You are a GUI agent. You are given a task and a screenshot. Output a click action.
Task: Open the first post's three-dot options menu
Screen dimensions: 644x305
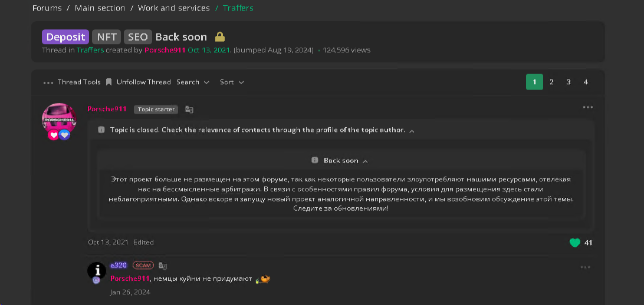click(587, 107)
